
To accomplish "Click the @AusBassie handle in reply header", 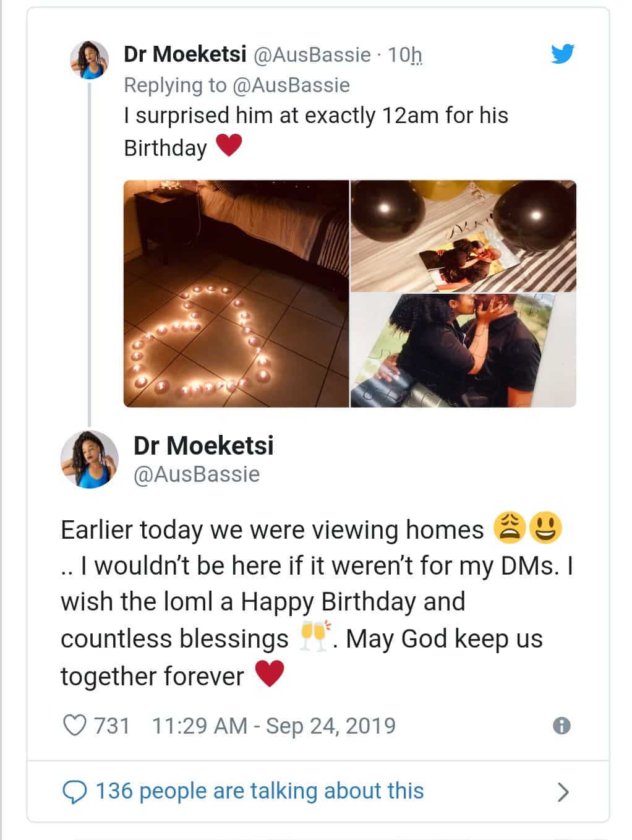I will tap(312, 54).
